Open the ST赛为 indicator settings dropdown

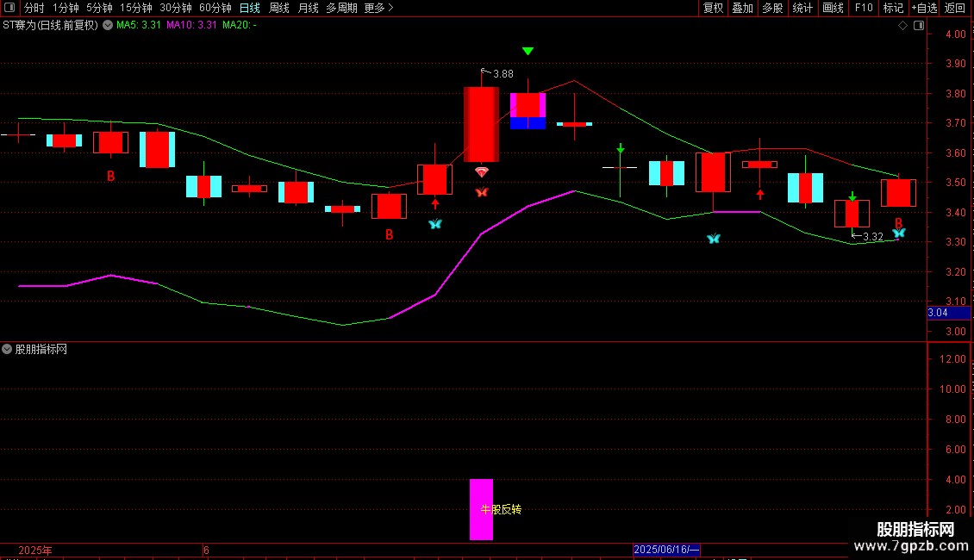(x=108, y=26)
